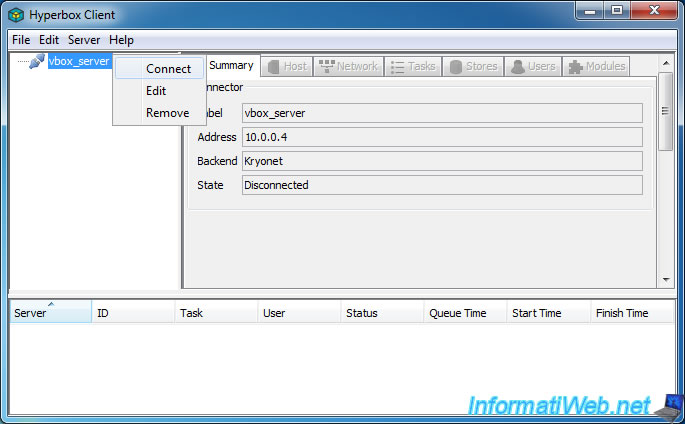Screen dimensions: 685x424
Task: Open the Server menu
Action: click(84, 40)
